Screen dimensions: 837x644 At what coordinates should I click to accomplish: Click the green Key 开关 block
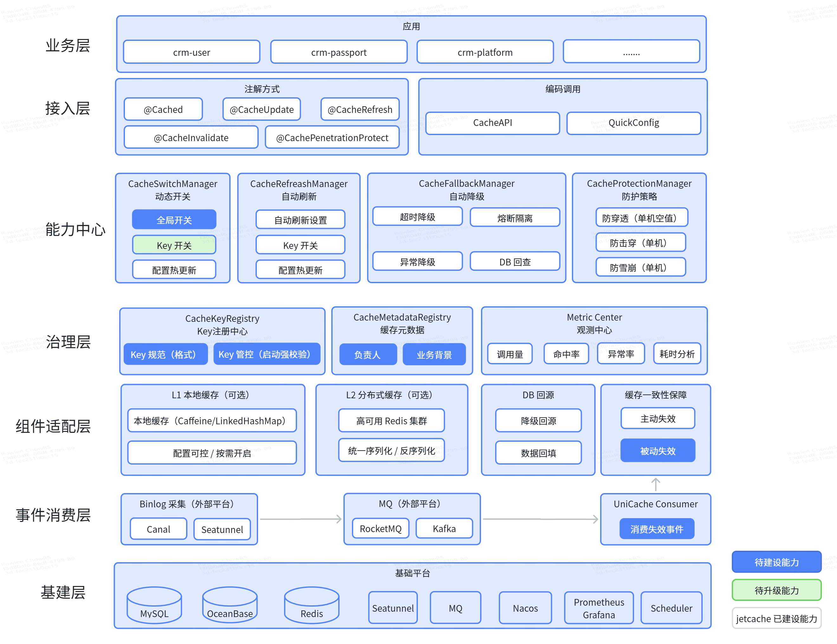click(x=174, y=245)
